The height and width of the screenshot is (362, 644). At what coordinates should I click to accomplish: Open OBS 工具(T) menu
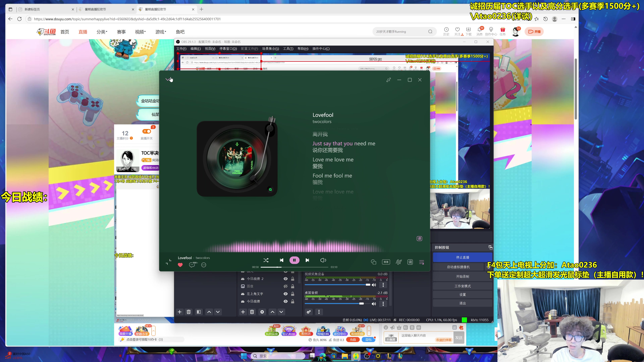(x=288, y=48)
